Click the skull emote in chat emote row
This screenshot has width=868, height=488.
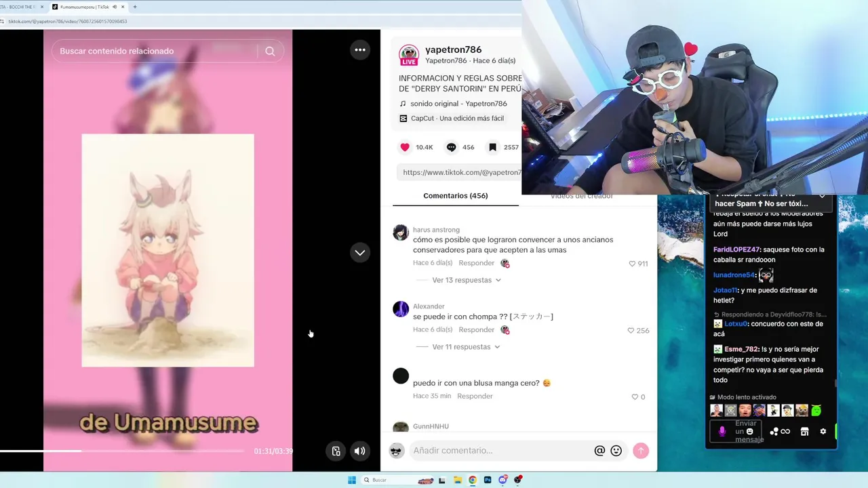click(730, 410)
